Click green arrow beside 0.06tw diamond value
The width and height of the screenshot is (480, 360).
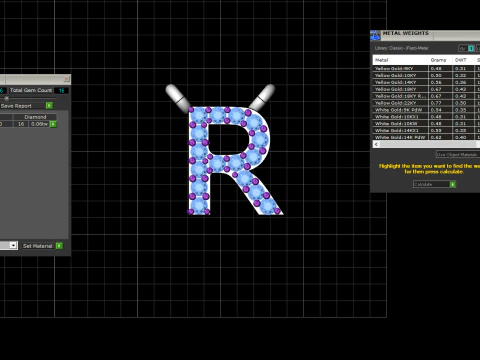tap(53, 124)
